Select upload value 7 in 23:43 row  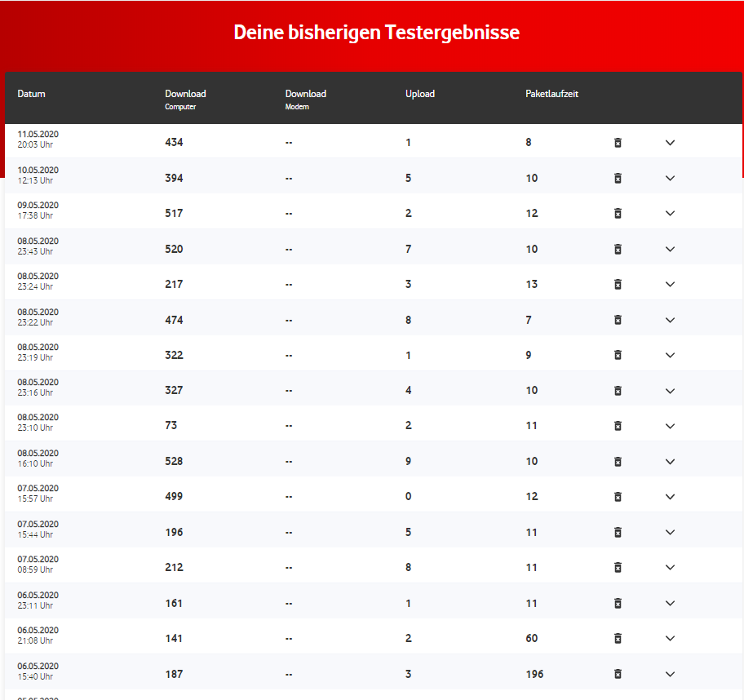click(408, 249)
